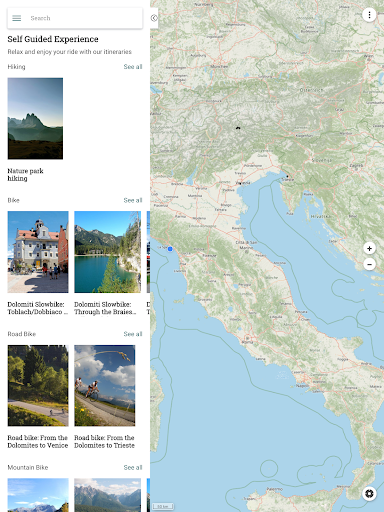Click the blue location dot on map

[170, 249]
